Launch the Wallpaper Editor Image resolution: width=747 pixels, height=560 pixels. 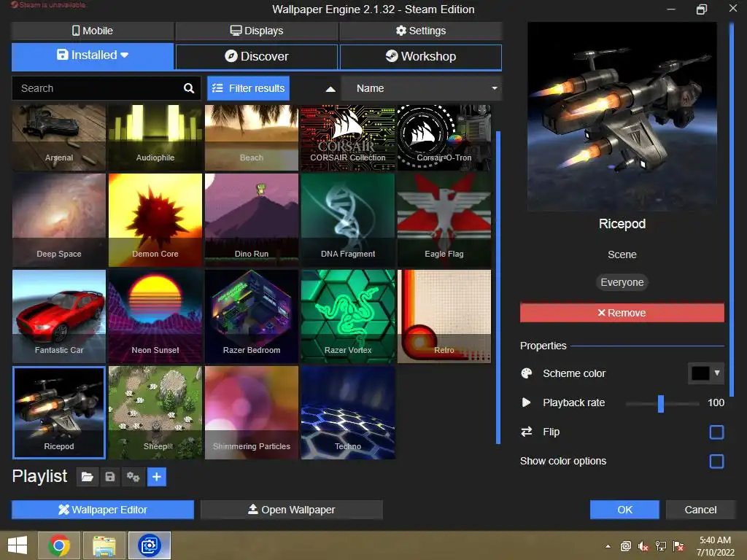click(103, 510)
